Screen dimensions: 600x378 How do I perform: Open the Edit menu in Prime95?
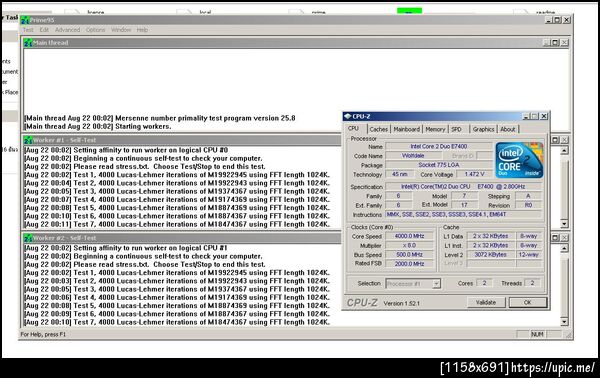point(44,30)
